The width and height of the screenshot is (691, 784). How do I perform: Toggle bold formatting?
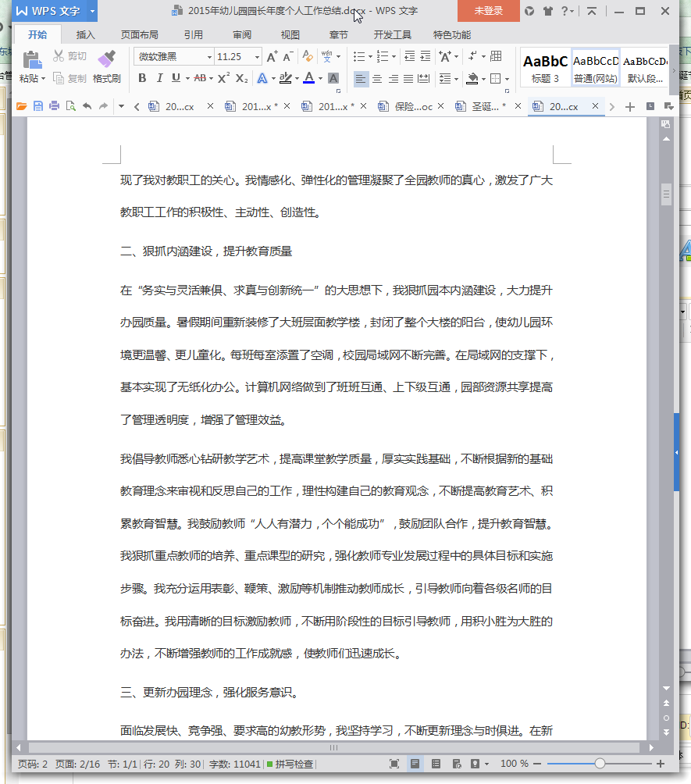tap(142, 78)
